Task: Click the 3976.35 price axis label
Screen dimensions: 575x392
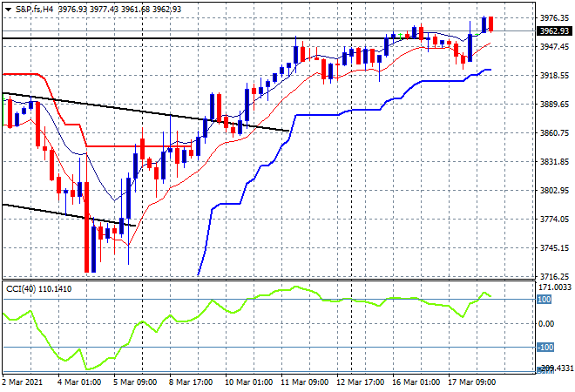Action: (x=554, y=18)
